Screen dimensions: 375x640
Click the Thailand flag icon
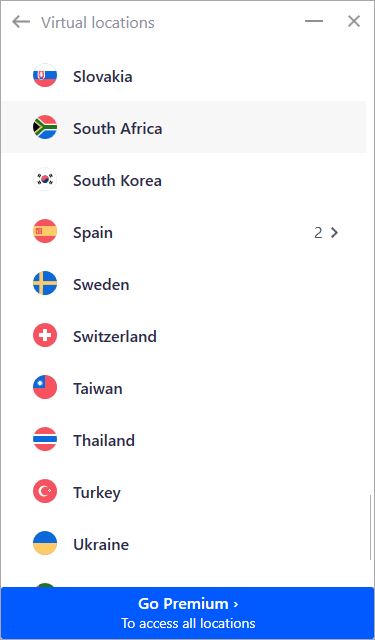(45, 440)
